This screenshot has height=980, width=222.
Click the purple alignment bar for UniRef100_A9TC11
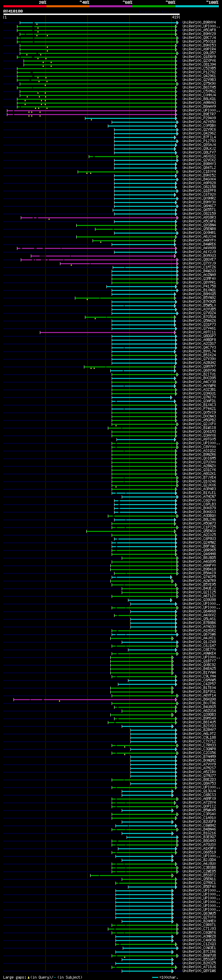(x=108, y=332)
